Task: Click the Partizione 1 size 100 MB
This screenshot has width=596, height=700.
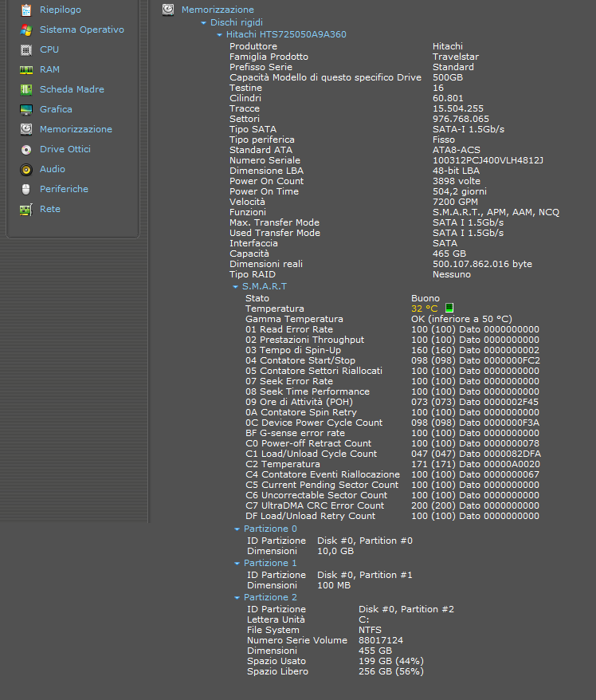Action: 334,585
